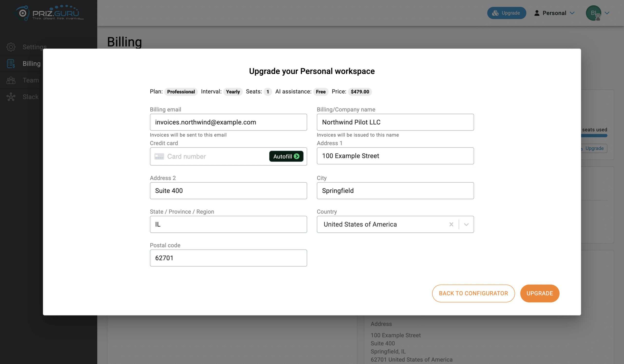
Task: Click the credit card icon in card field
Action: [x=159, y=156]
